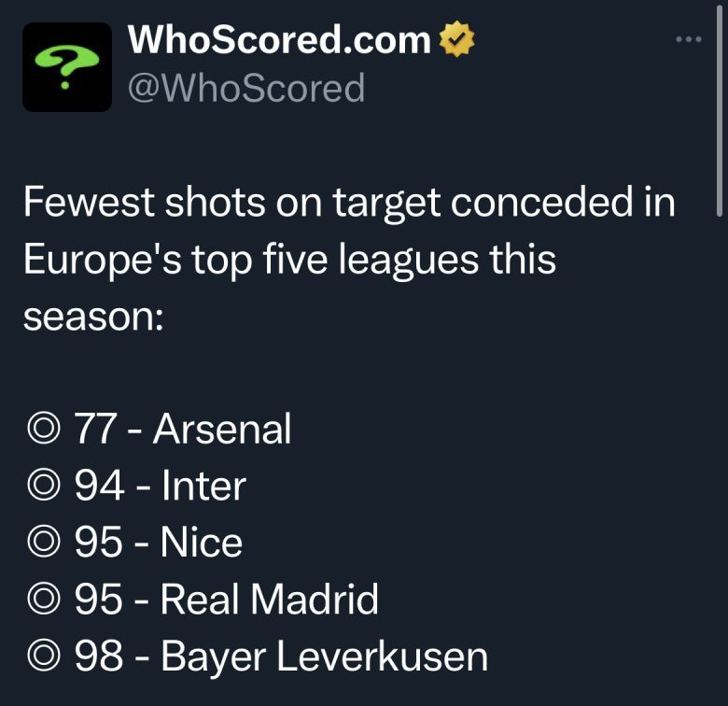Click the "Europe's top five leagues" line
The width and height of the screenshot is (728, 706).
point(288,259)
